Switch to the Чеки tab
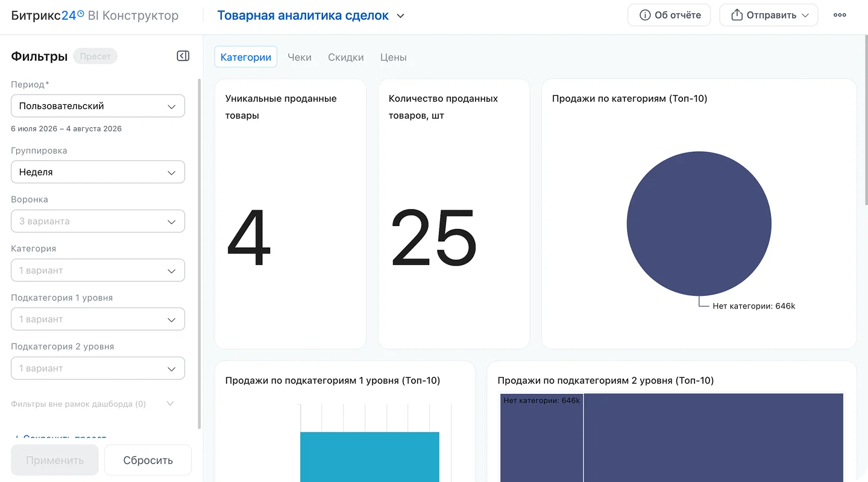 coord(300,57)
